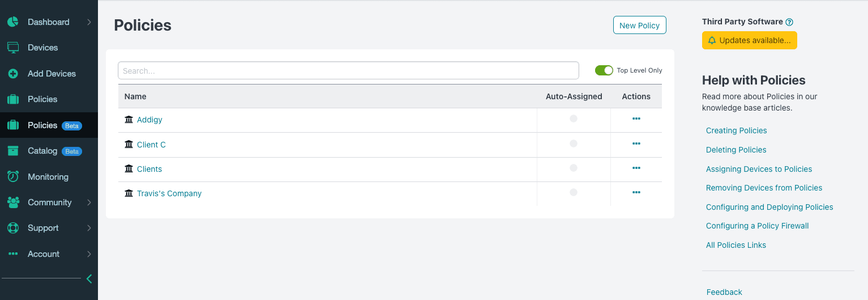The height and width of the screenshot is (300, 868).
Task: Click the Monitoring alarm clock icon
Action: 13,176
